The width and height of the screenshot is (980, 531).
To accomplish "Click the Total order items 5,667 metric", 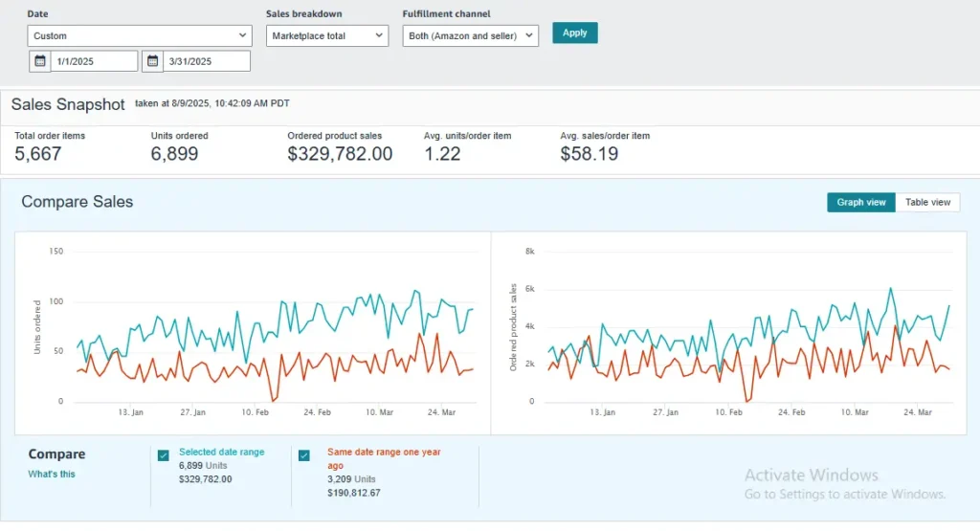I will point(38,154).
